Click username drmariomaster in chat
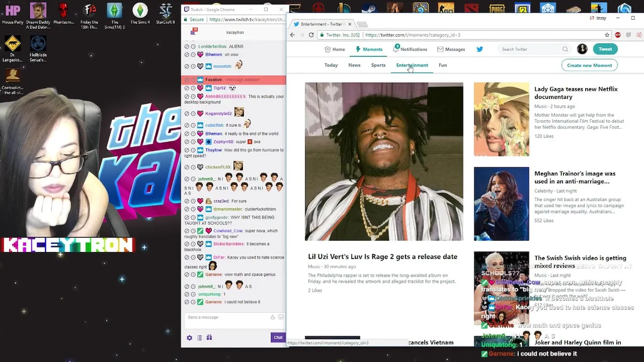 click(227, 209)
